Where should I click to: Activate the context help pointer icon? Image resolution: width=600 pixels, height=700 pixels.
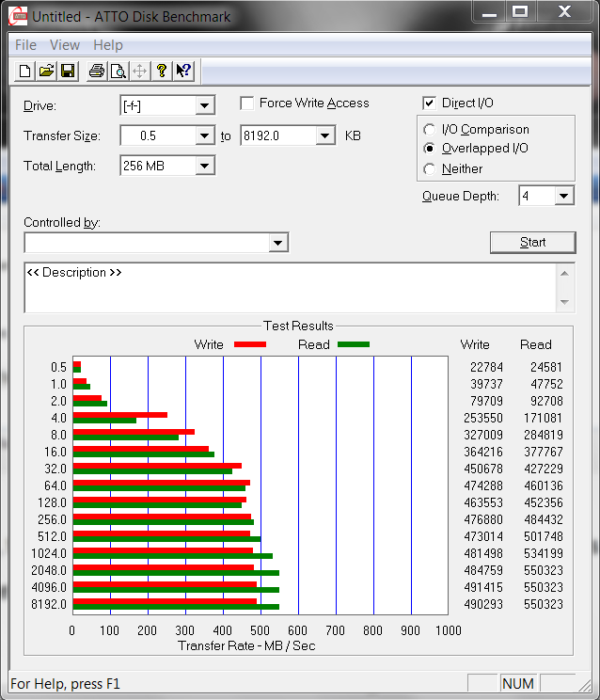(183, 71)
